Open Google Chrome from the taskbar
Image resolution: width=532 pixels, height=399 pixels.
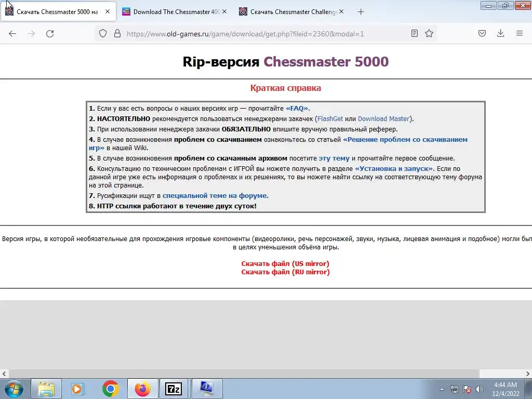click(110, 389)
